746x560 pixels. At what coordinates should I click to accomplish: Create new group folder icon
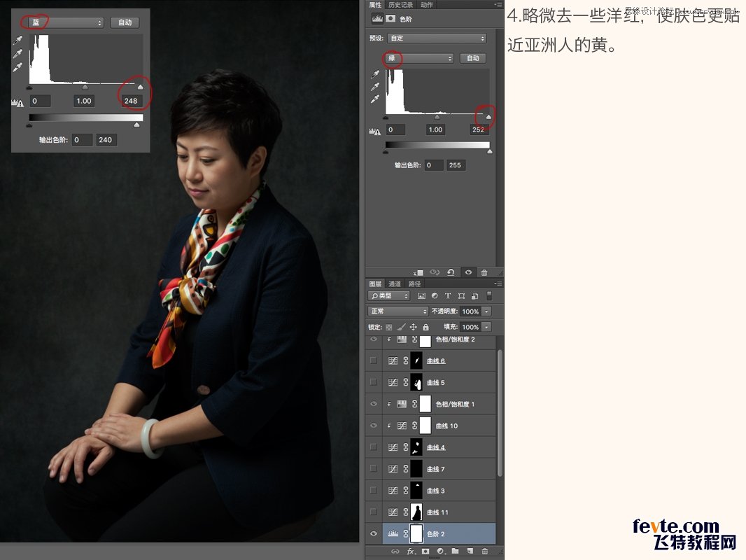[456, 551]
